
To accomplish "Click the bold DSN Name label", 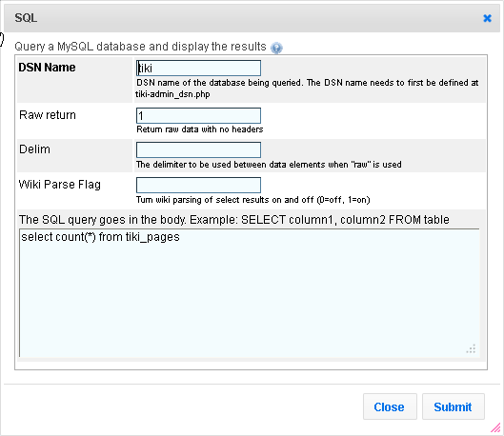I will pos(47,68).
